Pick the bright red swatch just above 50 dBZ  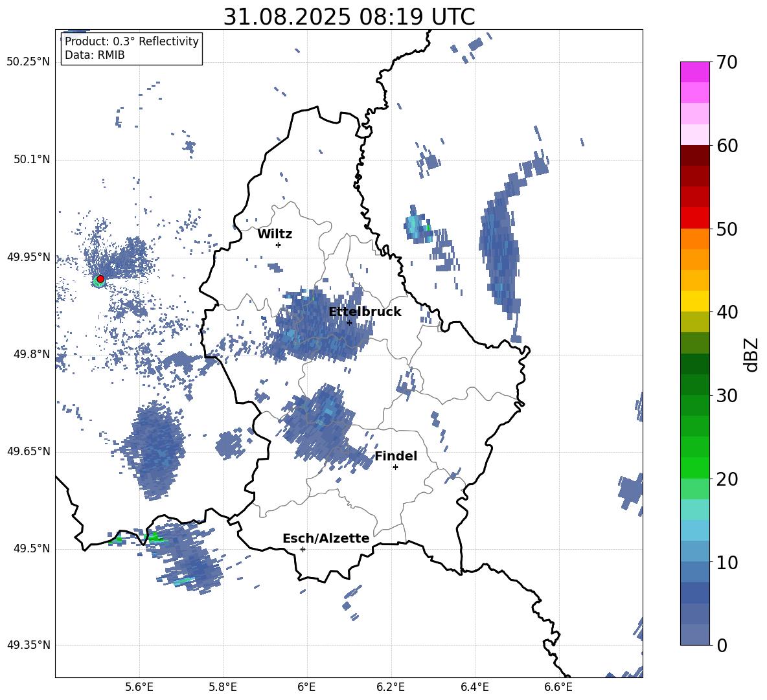pos(694,218)
